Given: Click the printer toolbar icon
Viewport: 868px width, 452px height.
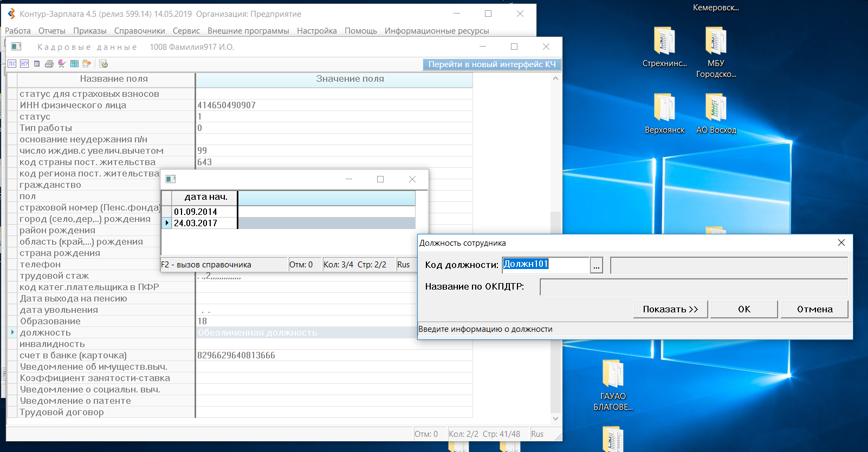Looking at the screenshot, I should pos(49,64).
